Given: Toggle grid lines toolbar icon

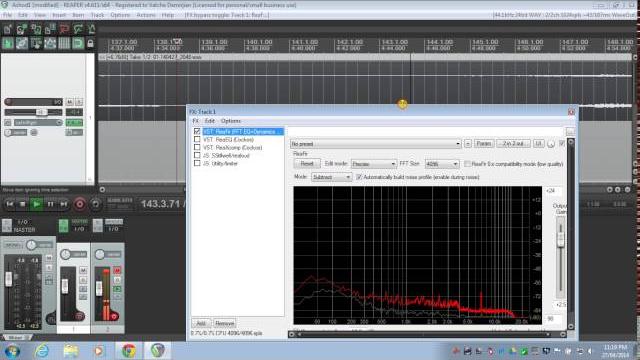Looking at the screenshot, I should coord(64,43).
